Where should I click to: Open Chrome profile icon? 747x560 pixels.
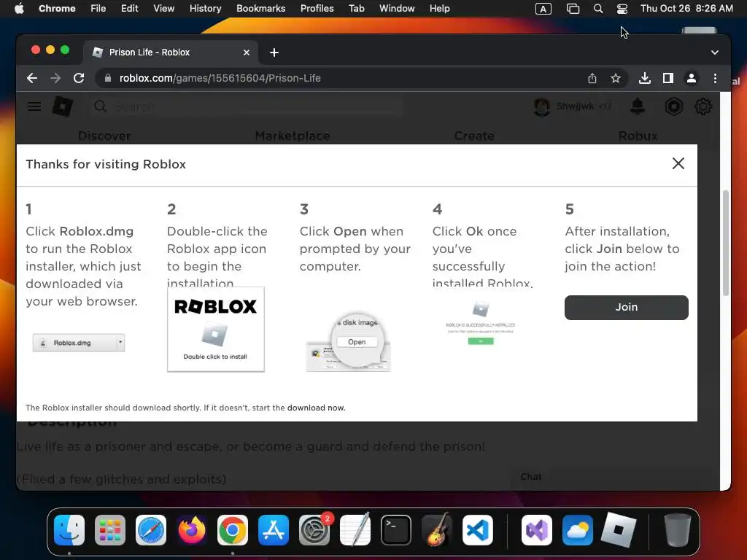(692, 78)
